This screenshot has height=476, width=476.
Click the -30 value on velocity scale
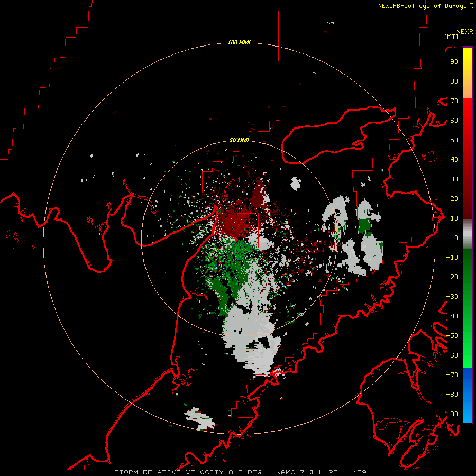coord(452,297)
